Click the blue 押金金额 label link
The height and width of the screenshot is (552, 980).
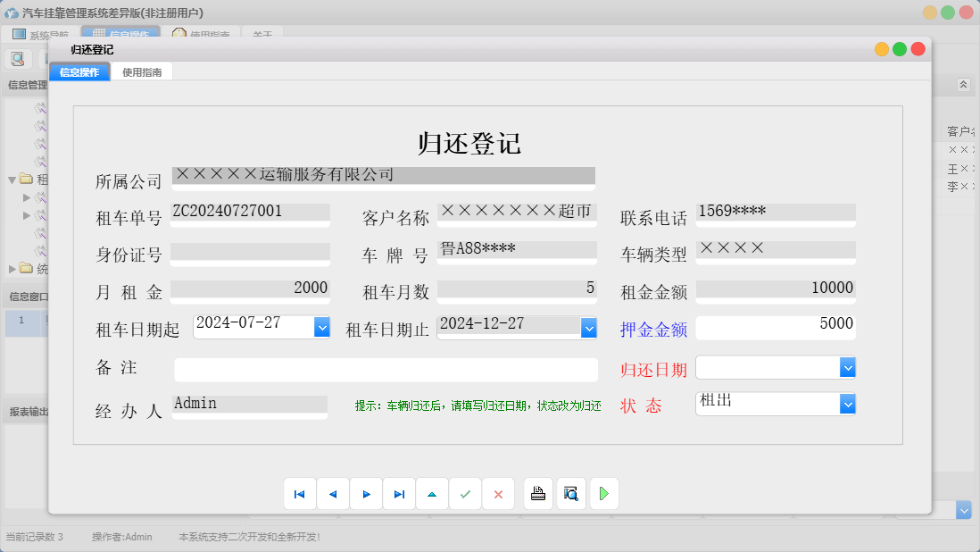coord(654,328)
